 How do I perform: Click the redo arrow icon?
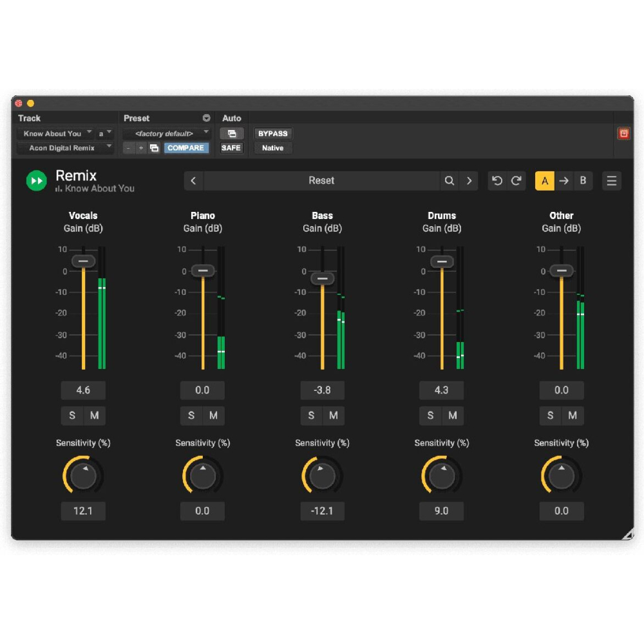tap(516, 181)
